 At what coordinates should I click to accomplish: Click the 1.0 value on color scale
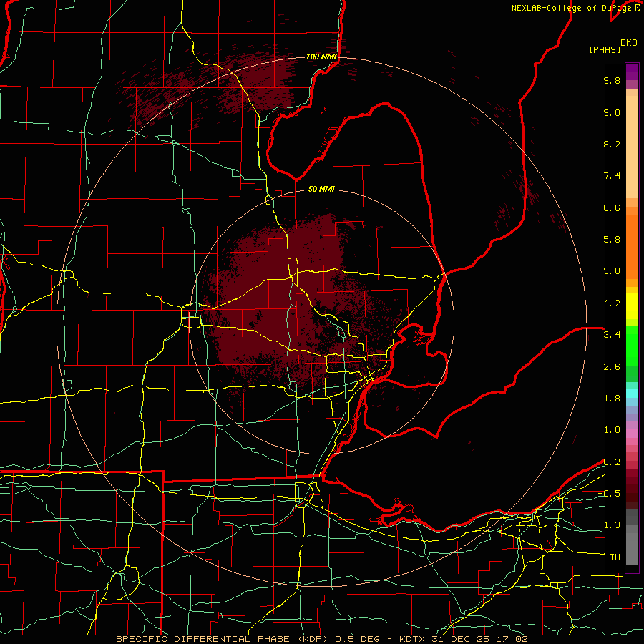pos(612,430)
